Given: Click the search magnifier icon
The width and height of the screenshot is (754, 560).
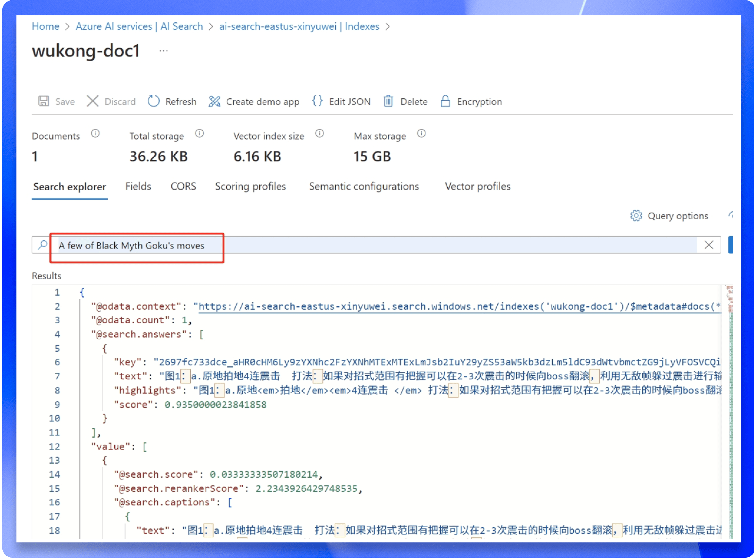Looking at the screenshot, I should pos(42,245).
